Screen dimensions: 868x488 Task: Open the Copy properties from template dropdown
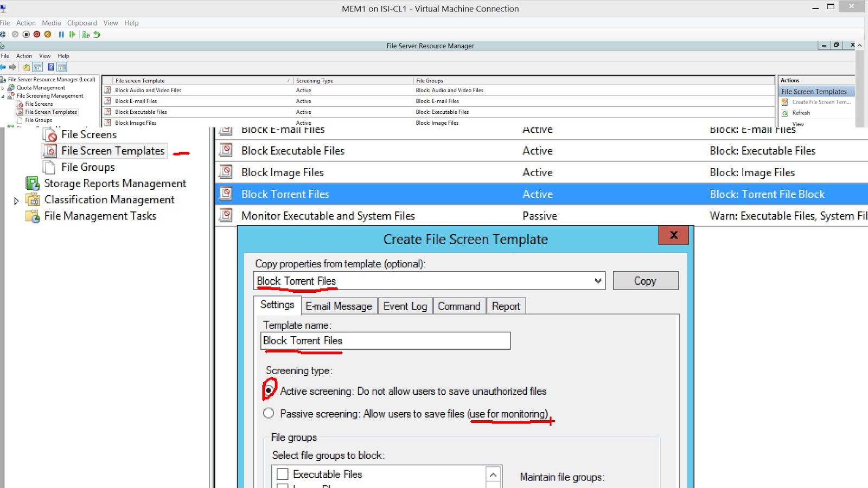pyautogui.click(x=598, y=281)
